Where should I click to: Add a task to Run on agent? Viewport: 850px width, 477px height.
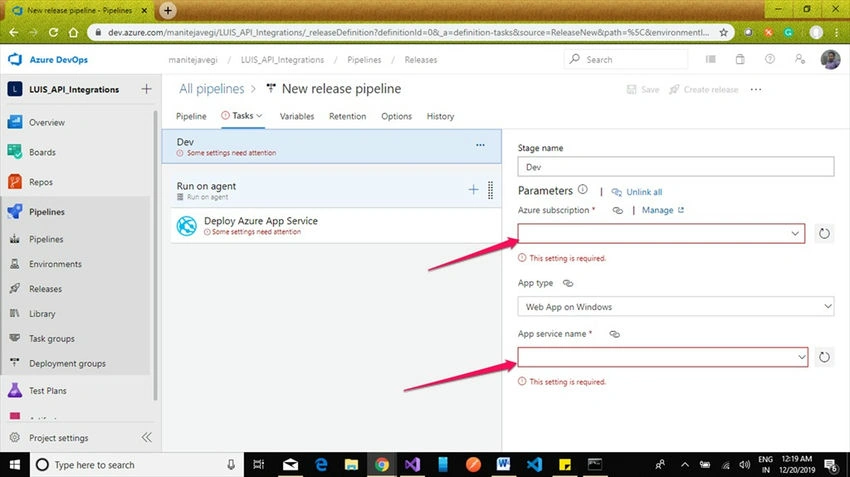[473, 189]
